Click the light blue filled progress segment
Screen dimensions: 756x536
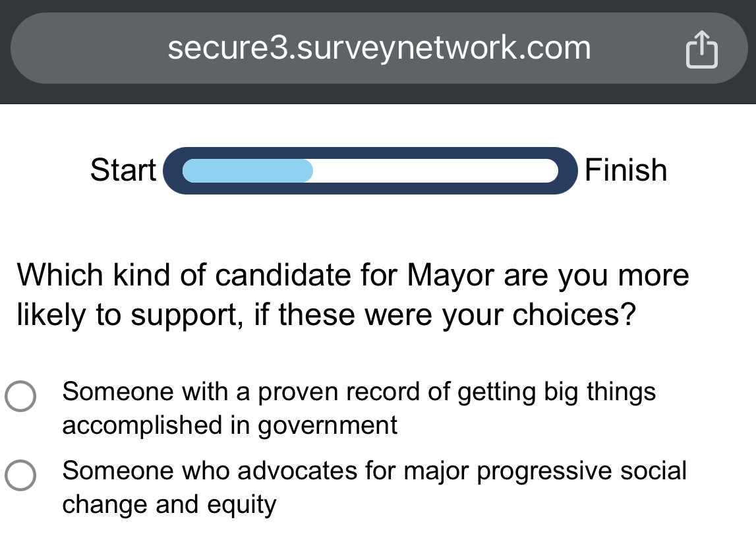pos(248,171)
